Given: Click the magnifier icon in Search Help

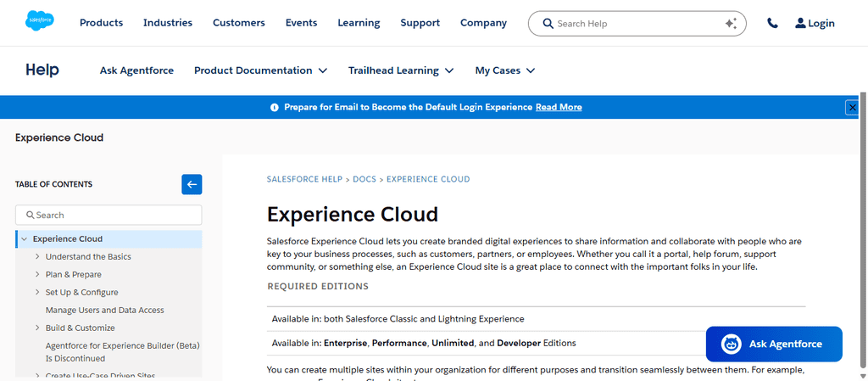Looking at the screenshot, I should click(548, 23).
